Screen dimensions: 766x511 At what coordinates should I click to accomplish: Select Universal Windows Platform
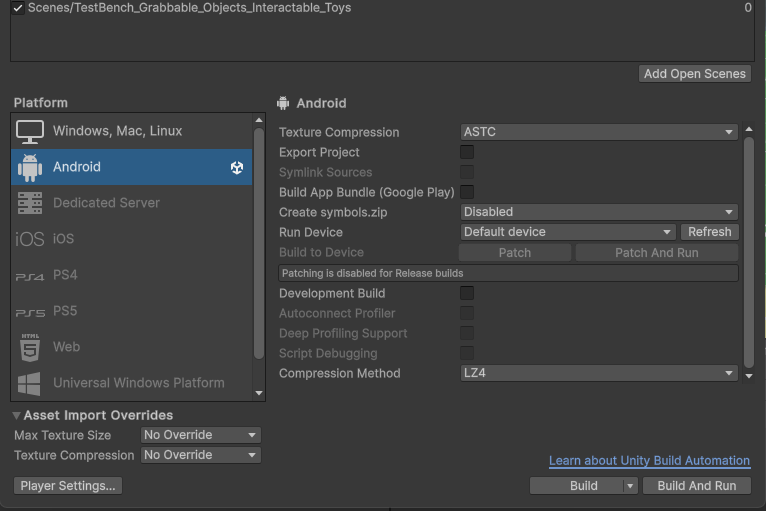pyautogui.click(x=131, y=383)
